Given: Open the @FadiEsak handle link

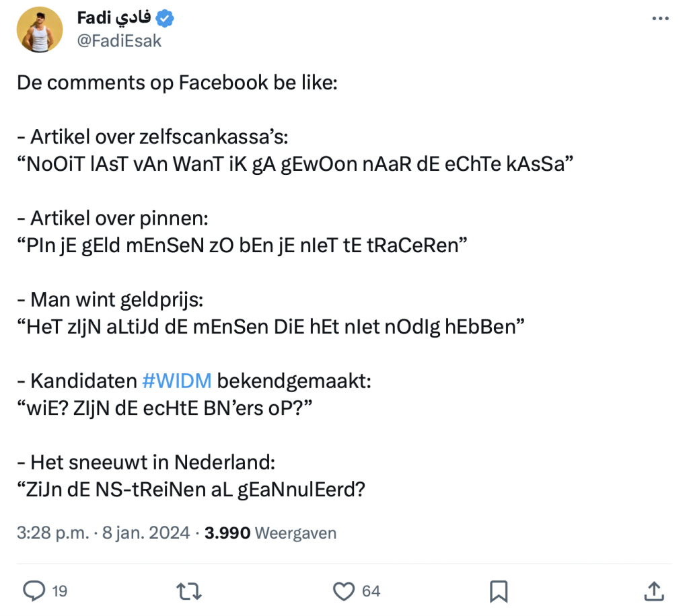Looking at the screenshot, I should (119, 42).
